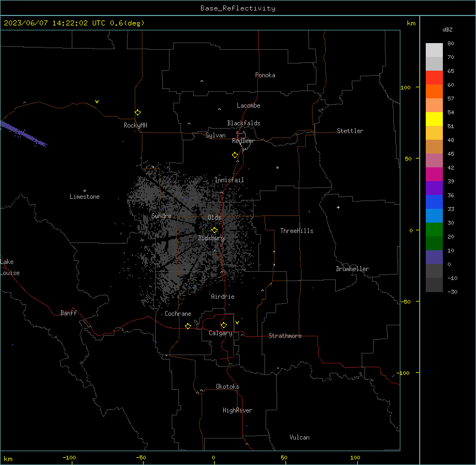The height and width of the screenshot is (465, 476).
Task: Click the Vulcan town label
Action: [300, 437]
